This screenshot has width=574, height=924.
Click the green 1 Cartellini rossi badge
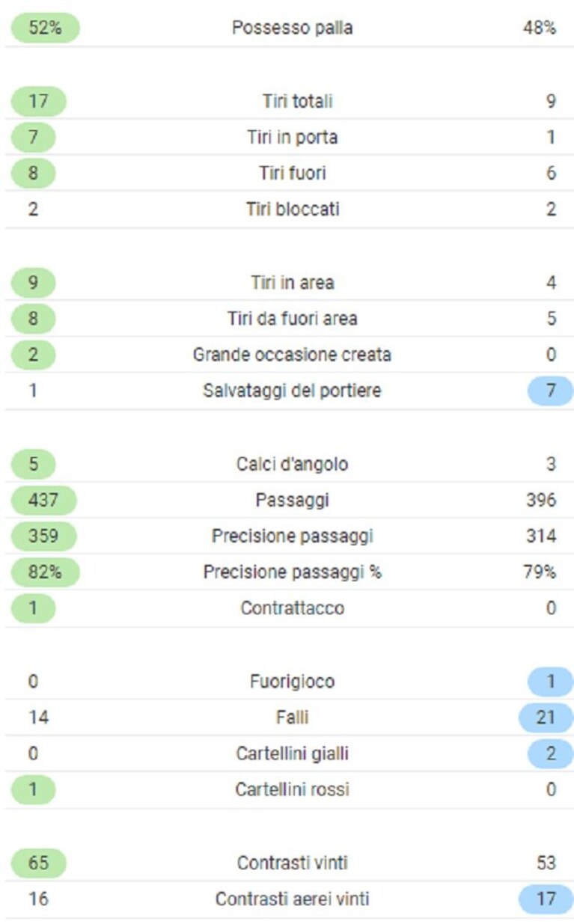tap(33, 789)
